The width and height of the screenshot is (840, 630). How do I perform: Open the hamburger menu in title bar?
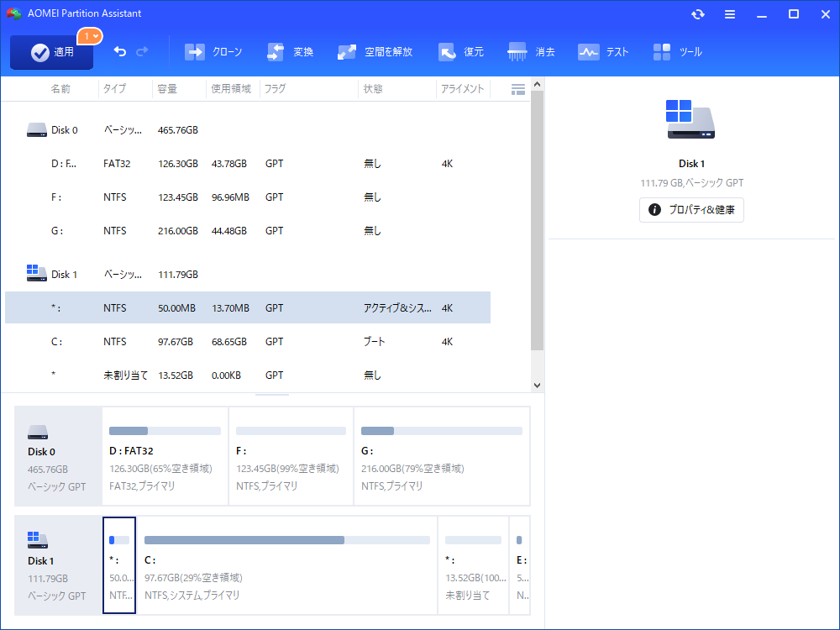coord(730,14)
